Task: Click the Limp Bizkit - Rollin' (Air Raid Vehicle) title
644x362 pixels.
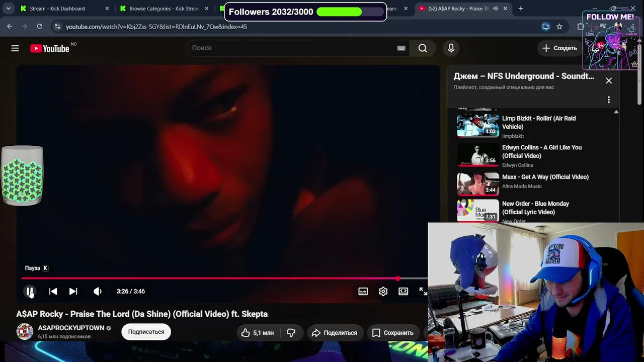Action: pyautogui.click(x=539, y=122)
